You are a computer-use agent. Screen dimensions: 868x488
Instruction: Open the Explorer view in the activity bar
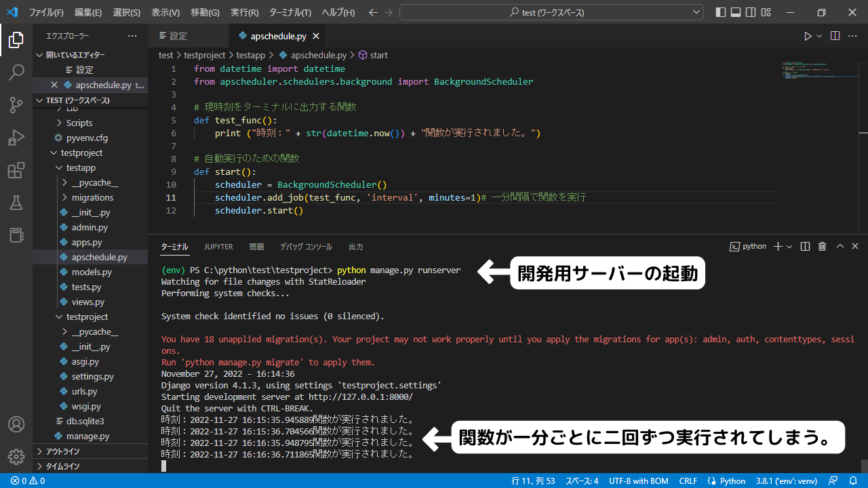click(x=16, y=41)
